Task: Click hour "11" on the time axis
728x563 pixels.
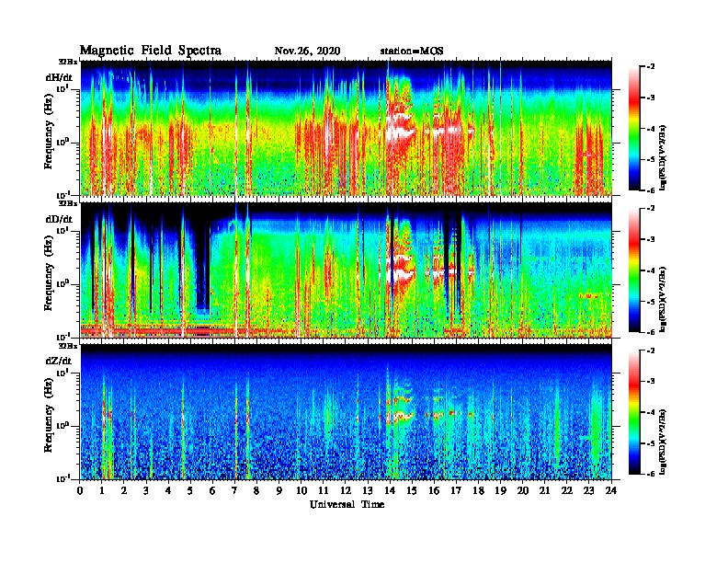Action: point(324,490)
